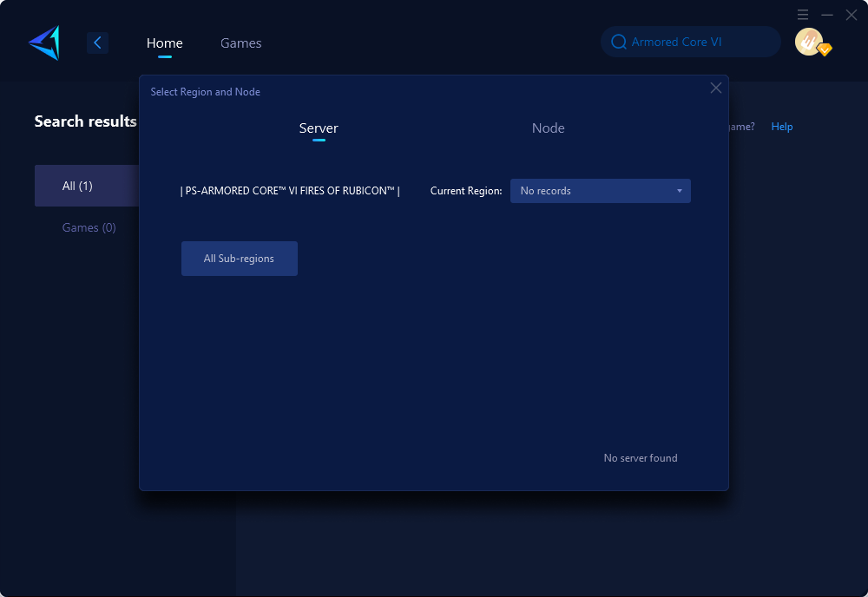Click the Current Region label
The height and width of the screenshot is (597, 868).
click(466, 191)
